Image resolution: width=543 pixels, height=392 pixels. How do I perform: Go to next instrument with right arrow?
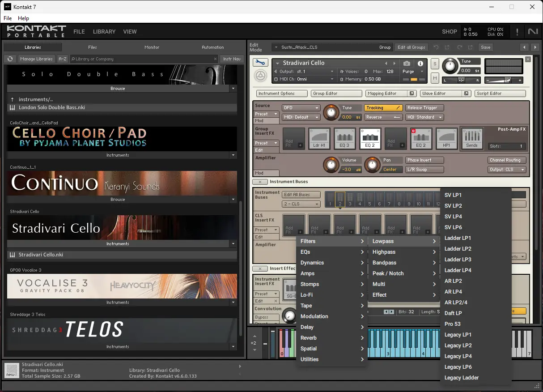coord(394,63)
